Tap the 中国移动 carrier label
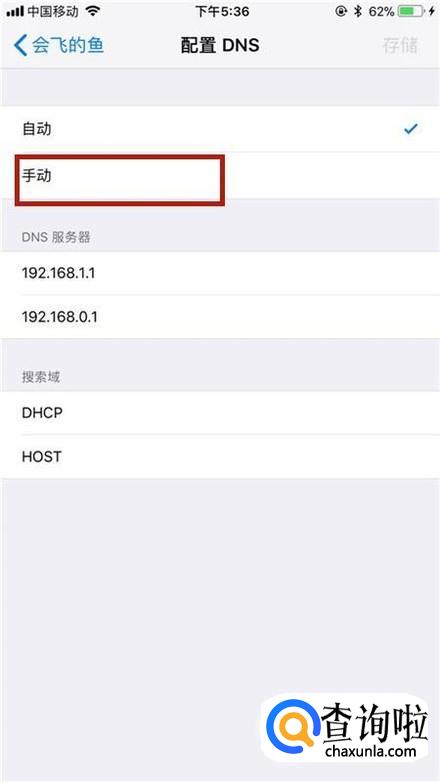The width and height of the screenshot is (440, 782). [53, 11]
